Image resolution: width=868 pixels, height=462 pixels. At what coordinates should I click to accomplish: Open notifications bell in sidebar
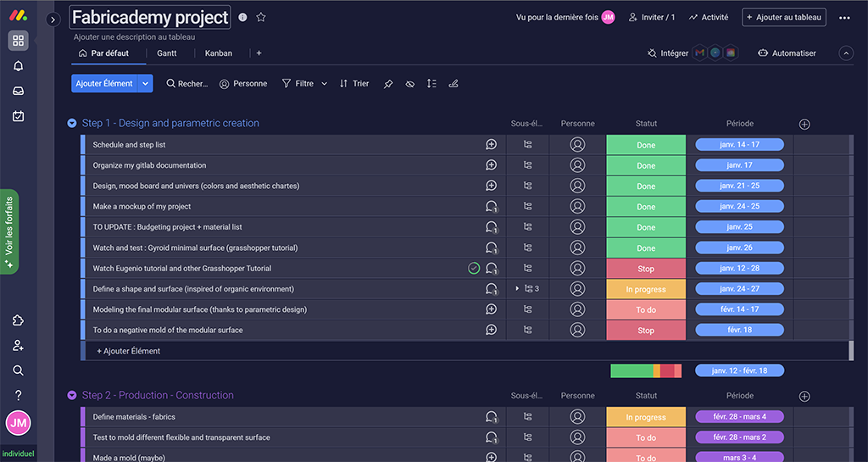coord(19,66)
